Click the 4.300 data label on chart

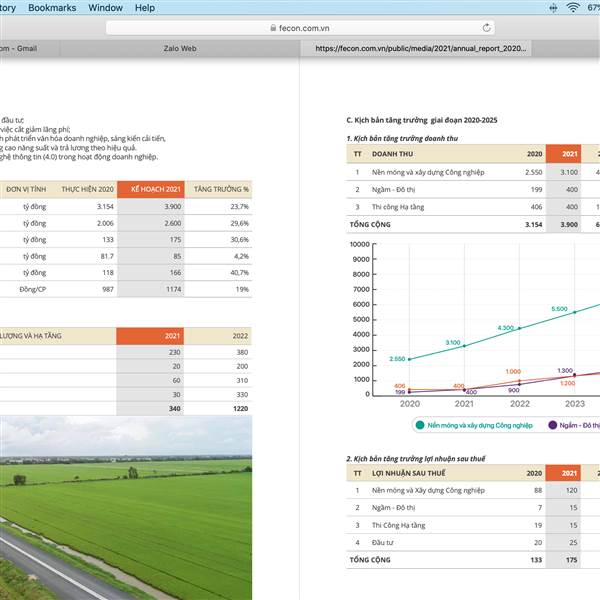click(505, 328)
